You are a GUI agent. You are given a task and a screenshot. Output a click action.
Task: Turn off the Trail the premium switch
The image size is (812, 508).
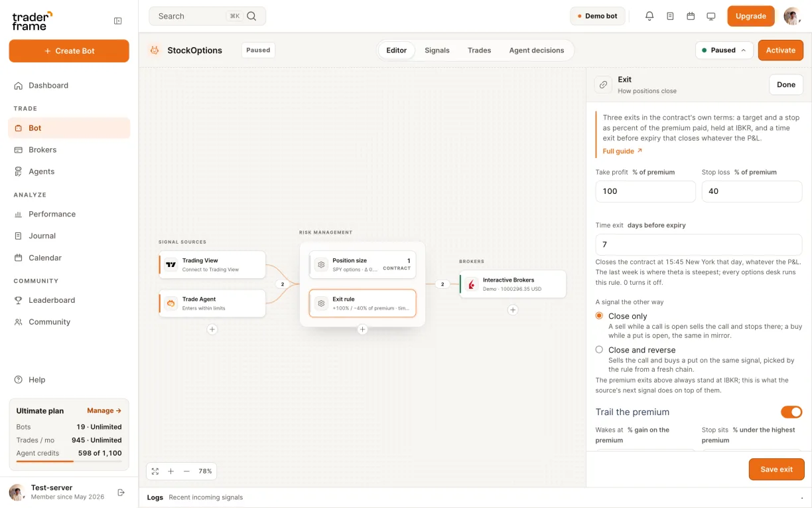coord(791,412)
